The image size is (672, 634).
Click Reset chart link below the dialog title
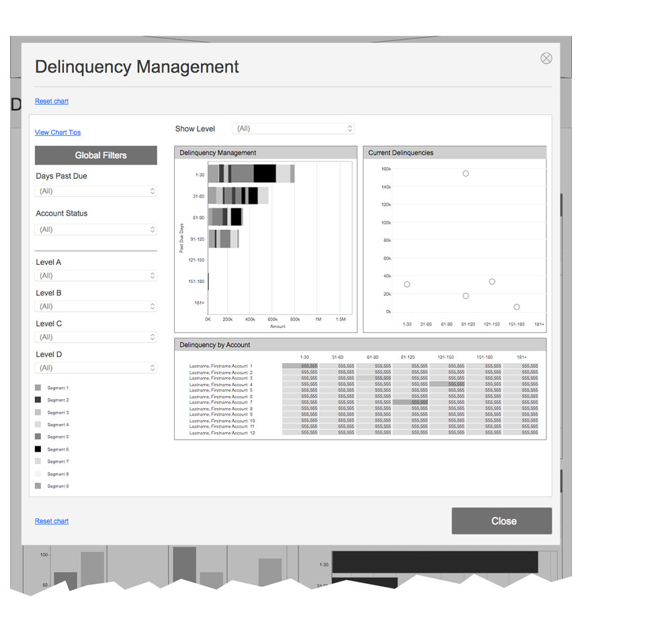52,102
